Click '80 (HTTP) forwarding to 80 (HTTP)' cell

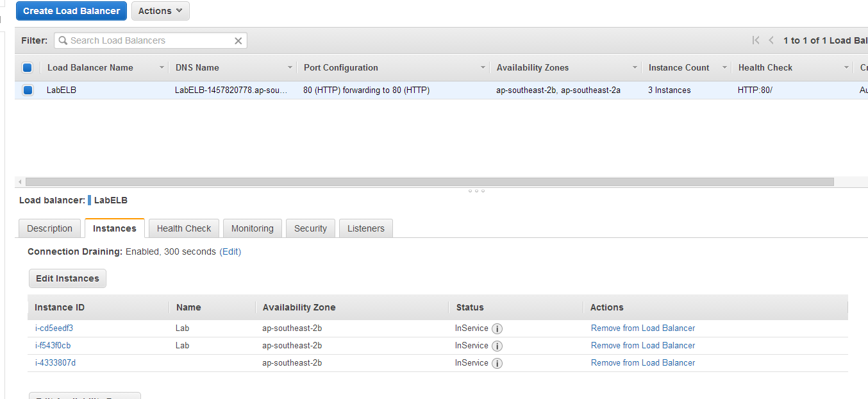pos(367,90)
